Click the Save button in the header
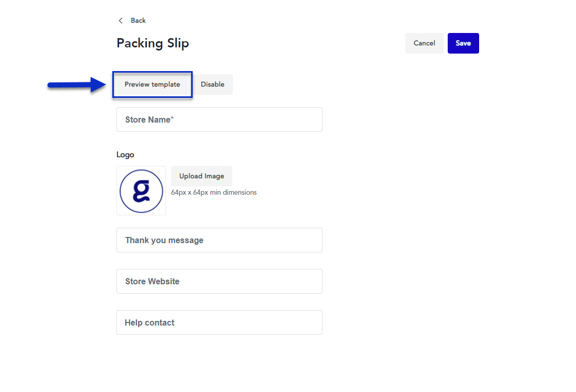 pyautogui.click(x=463, y=43)
